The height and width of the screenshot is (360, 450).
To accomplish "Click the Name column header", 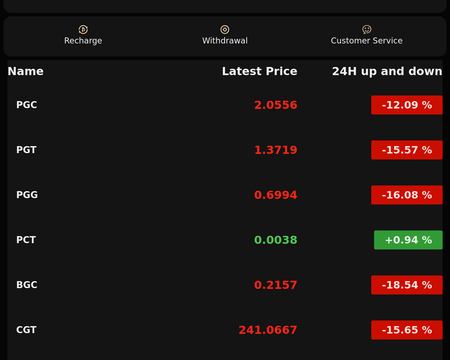I will click(26, 71).
